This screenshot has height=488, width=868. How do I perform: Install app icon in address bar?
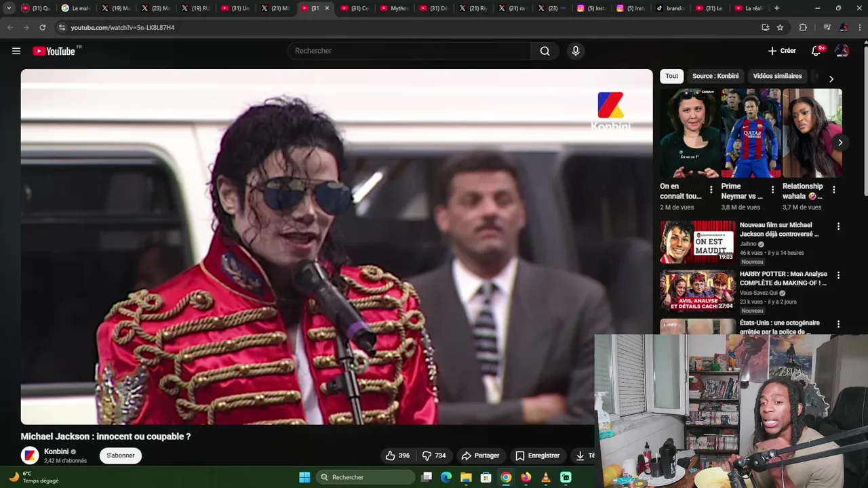[766, 27]
